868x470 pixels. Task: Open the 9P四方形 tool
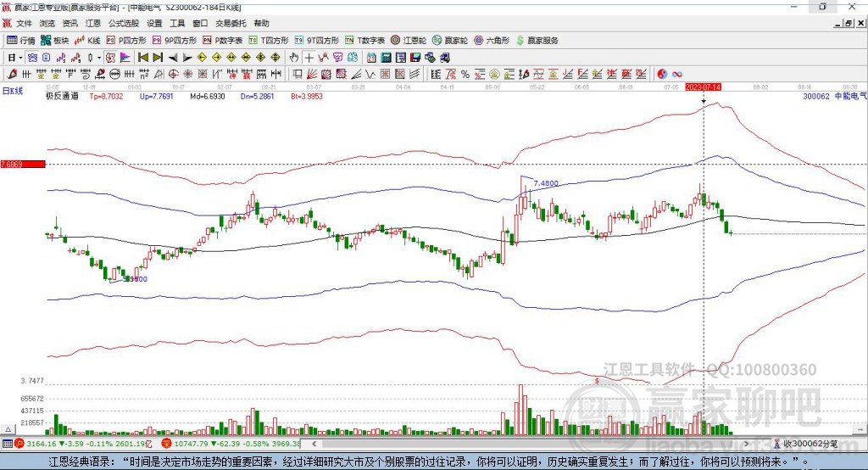tap(175, 41)
